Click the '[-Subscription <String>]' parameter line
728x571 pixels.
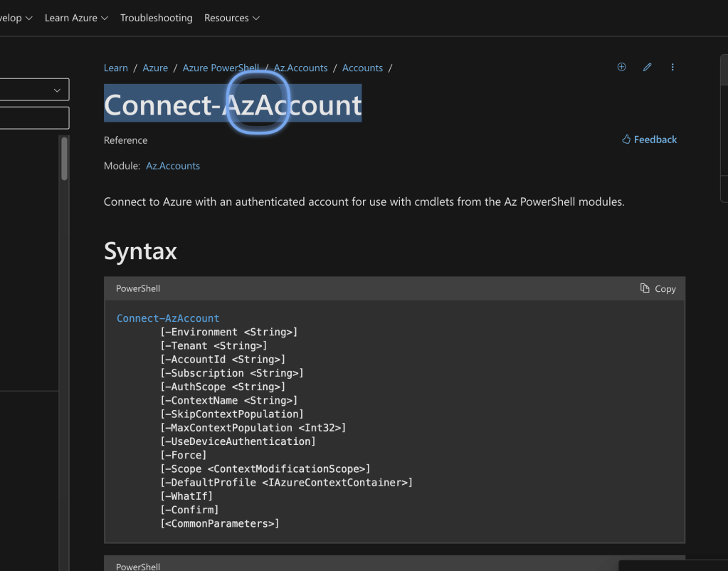232,373
